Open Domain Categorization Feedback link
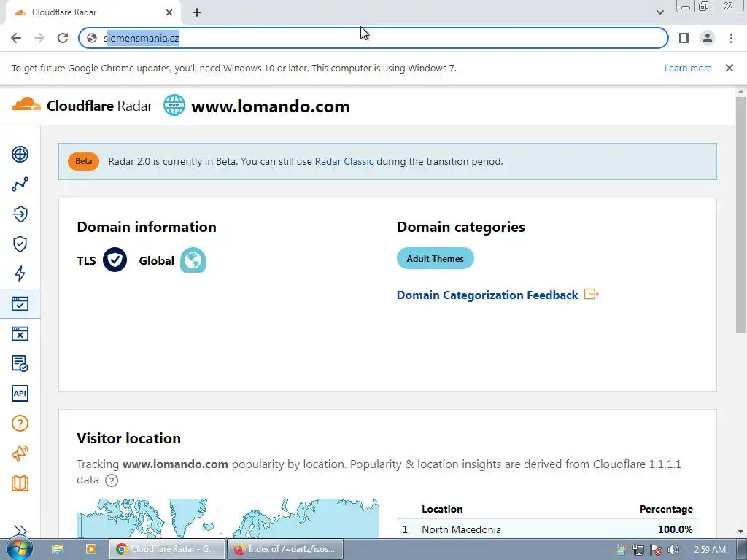The image size is (747, 560). coord(487,295)
